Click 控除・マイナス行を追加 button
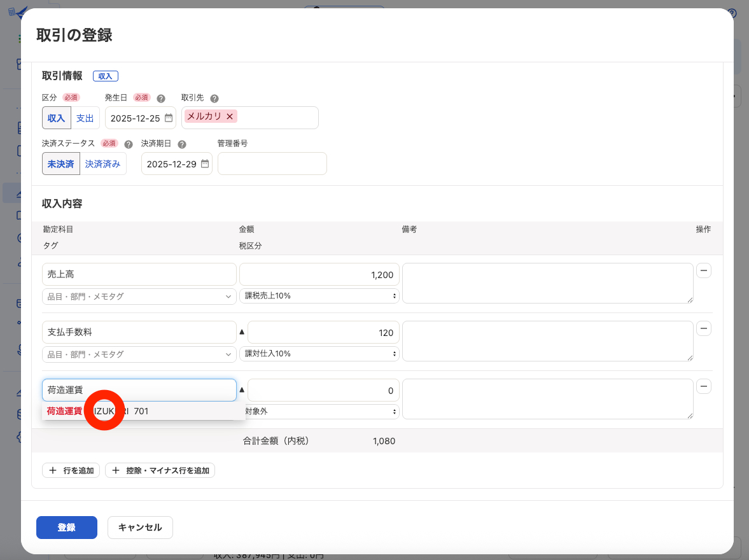Viewport: 749px width, 560px height. click(x=160, y=471)
